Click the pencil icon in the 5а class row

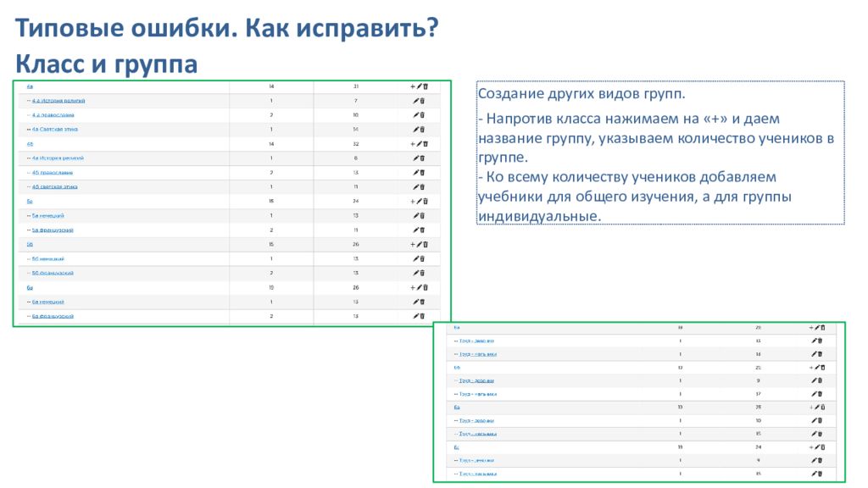(419, 202)
